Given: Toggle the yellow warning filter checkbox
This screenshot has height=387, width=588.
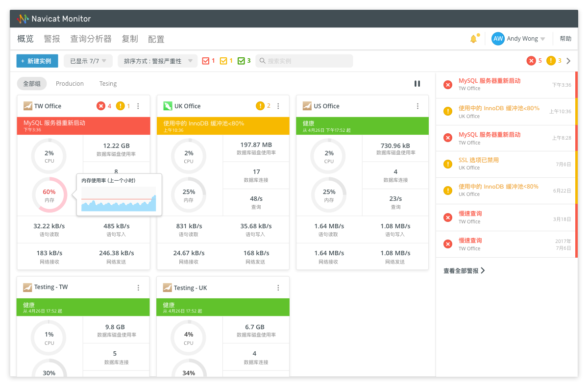Looking at the screenshot, I should coord(223,61).
